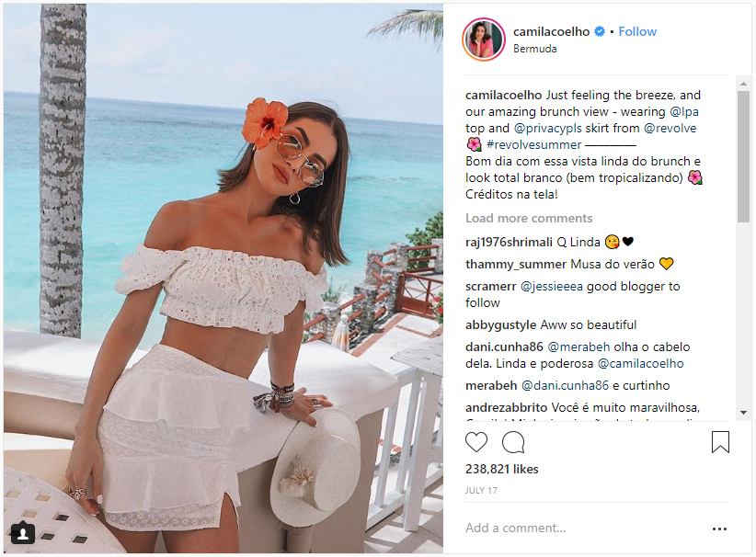Click the blue verified badge
Viewport: 756px width, 557px height.
click(600, 31)
